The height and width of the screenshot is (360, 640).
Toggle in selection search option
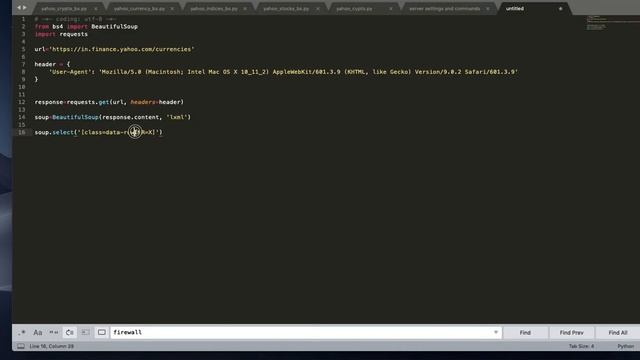(x=85, y=333)
